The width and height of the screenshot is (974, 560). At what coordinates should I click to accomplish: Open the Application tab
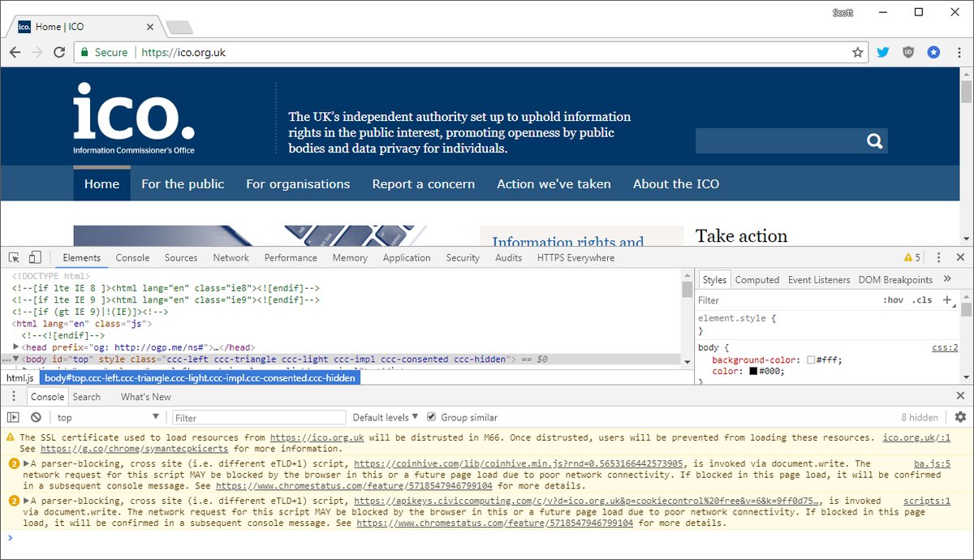tap(407, 257)
